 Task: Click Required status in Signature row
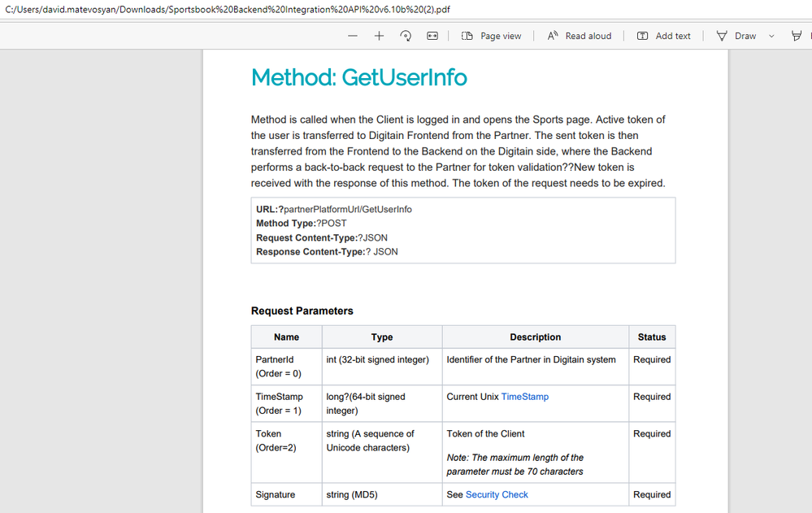pos(652,495)
